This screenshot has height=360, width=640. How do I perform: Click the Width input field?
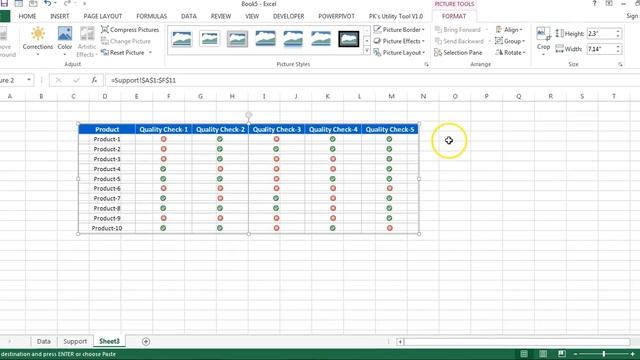tap(600, 49)
